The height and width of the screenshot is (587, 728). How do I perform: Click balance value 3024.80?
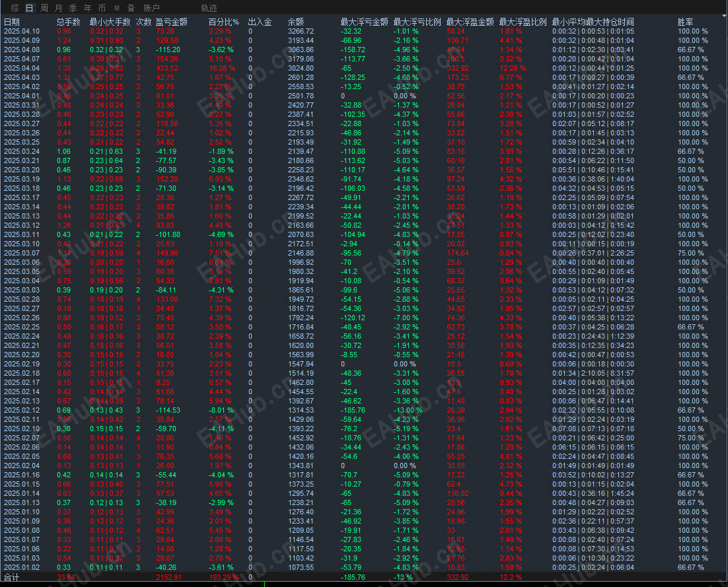pyautogui.click(x=301, y=68)
